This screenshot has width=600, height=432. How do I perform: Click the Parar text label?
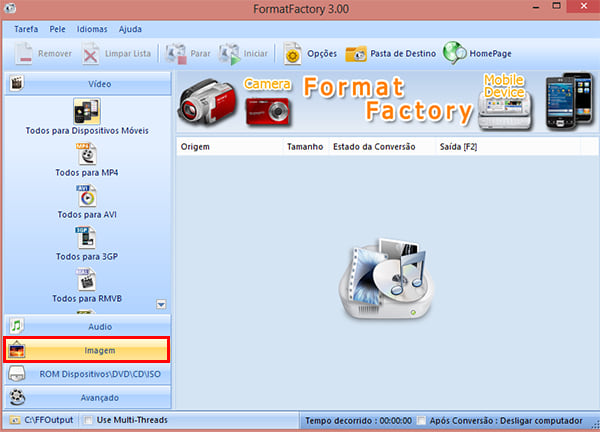tap(200, 54)
